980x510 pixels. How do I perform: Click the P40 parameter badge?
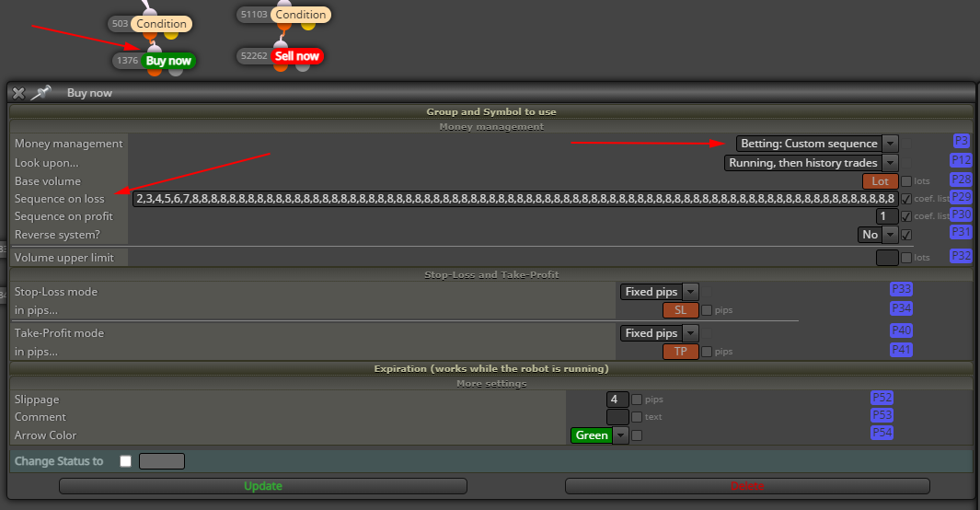tap(901, 330)
